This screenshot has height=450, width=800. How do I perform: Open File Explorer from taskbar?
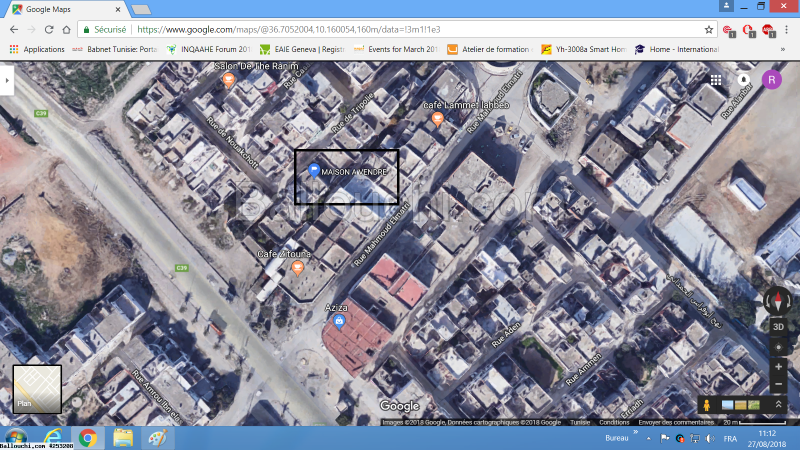tap(123, 438)
